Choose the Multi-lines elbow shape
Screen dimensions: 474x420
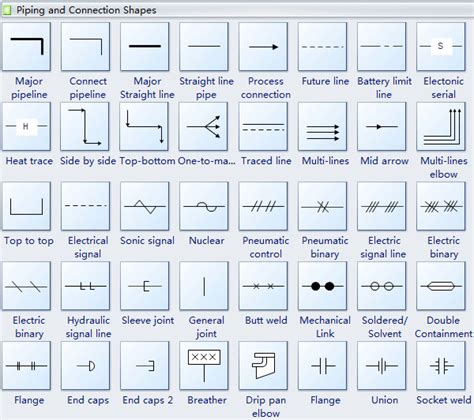pos(441,126)
